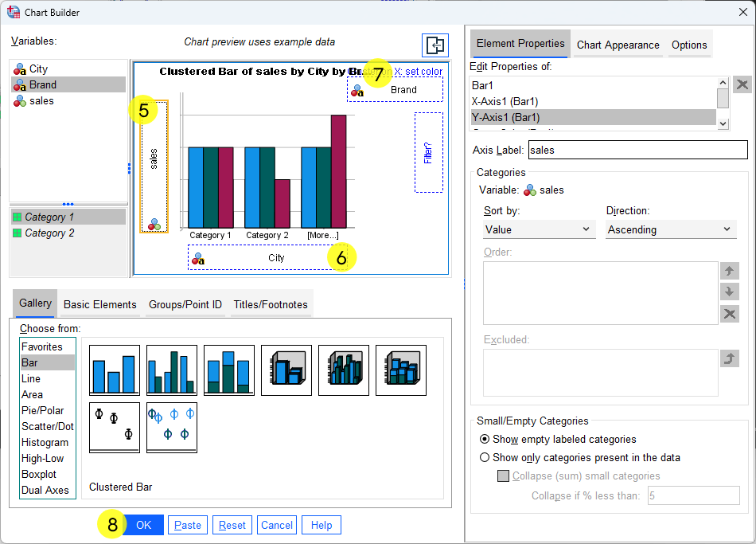The image size is (756, 544).
Task: Click the X delete icon beside Edit Properties list
Action: (741, 86)
